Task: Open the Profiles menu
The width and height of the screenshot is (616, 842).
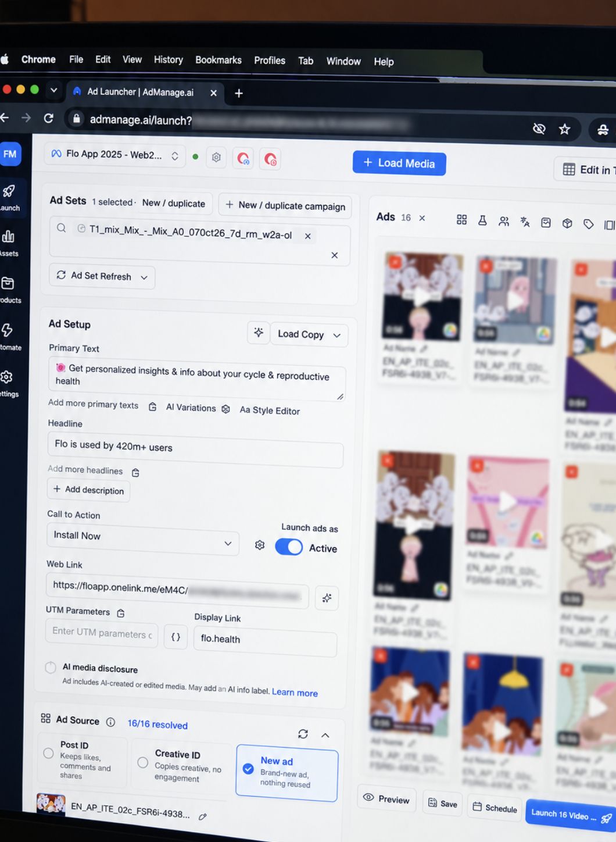Action: (270, 60)
